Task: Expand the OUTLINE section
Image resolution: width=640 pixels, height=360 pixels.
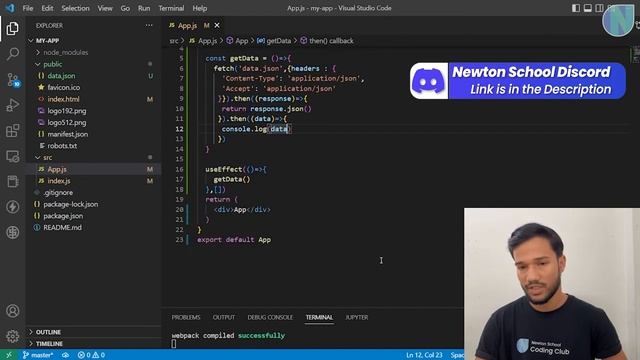Action: coord(48,332)
